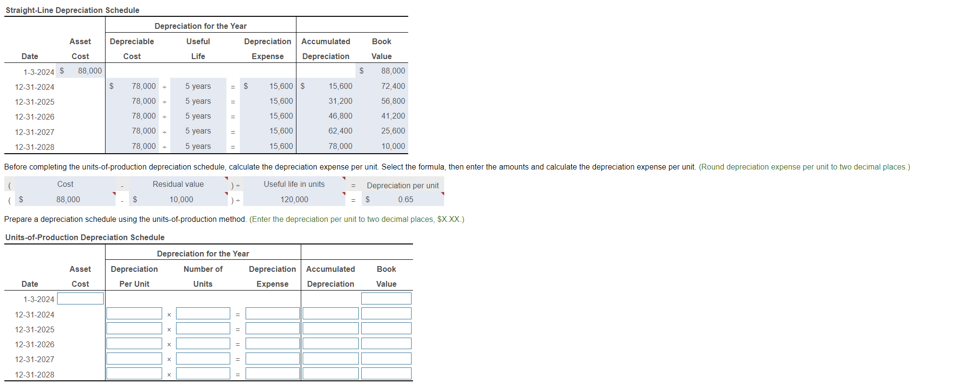Click Number of Units field for 12-31-2027
This screenshot has height=389, width=980.
pyautogui.click(x=203, y=358)
